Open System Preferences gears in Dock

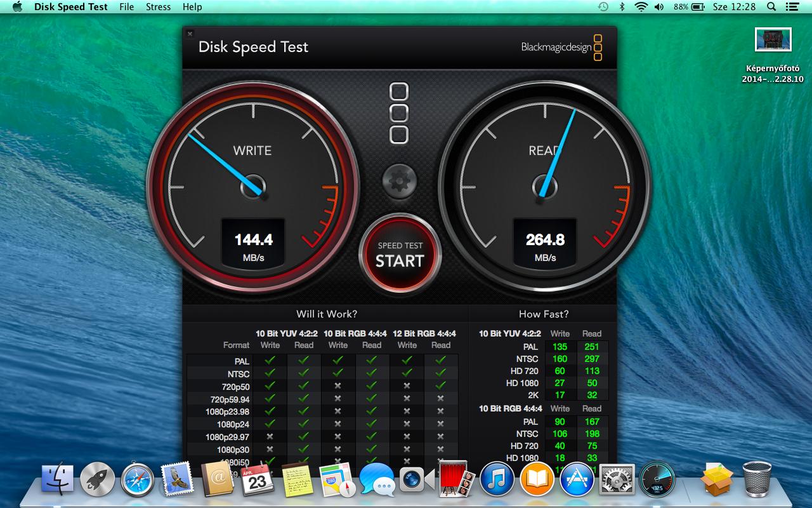click(617, 479)
